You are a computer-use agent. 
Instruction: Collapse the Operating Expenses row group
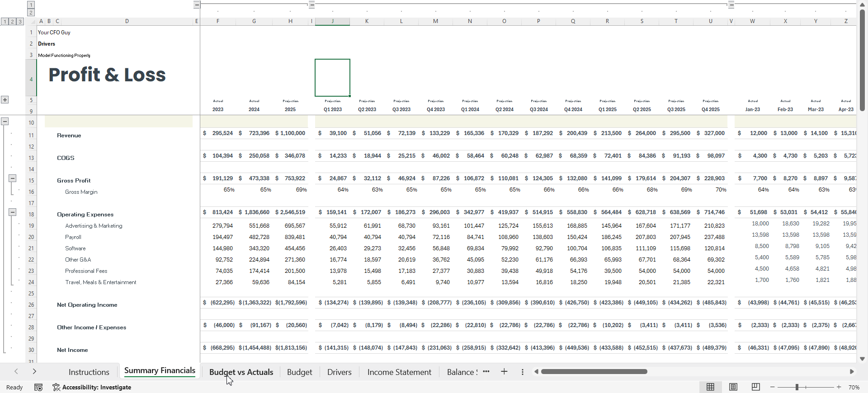tap(12, 212)
